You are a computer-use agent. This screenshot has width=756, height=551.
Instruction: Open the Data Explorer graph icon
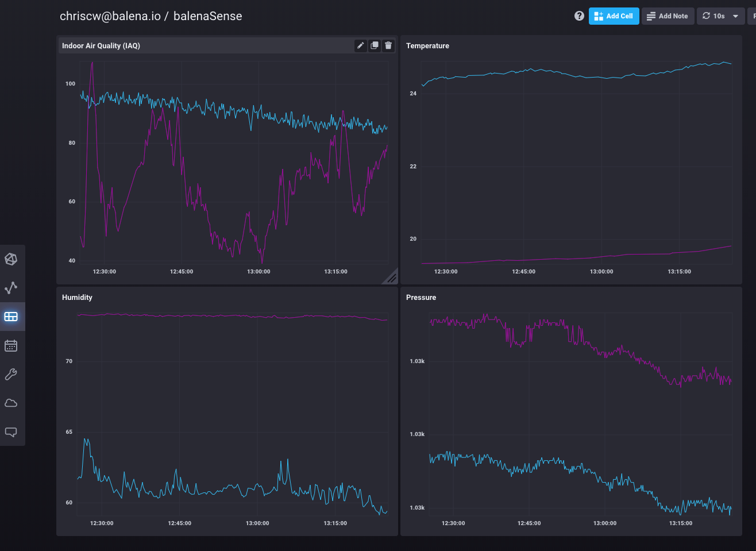pos(11,287)
